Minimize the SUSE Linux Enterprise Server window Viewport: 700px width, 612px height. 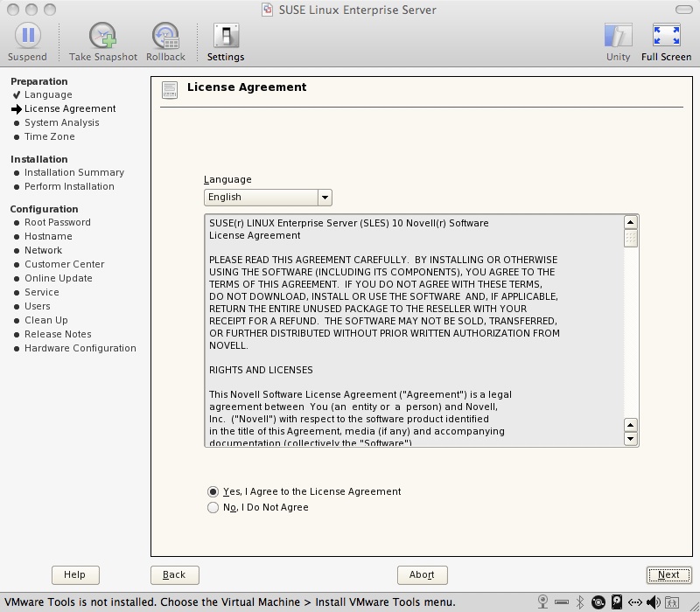(x=31, y=10)
